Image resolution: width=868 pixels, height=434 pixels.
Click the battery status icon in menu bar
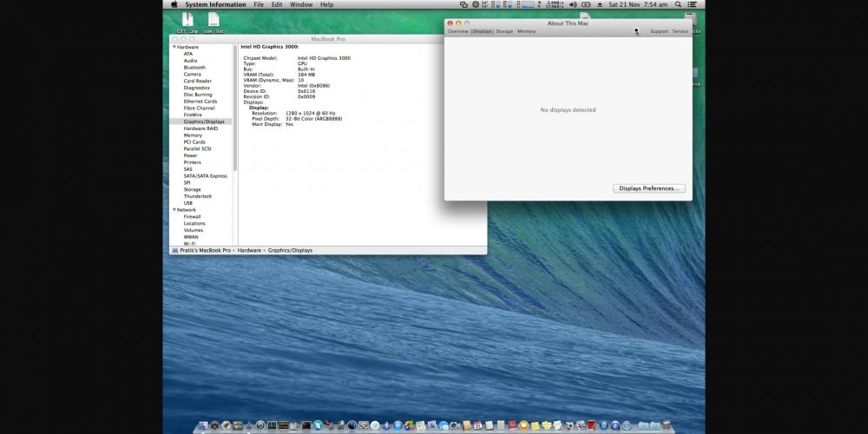pos(586,4)
